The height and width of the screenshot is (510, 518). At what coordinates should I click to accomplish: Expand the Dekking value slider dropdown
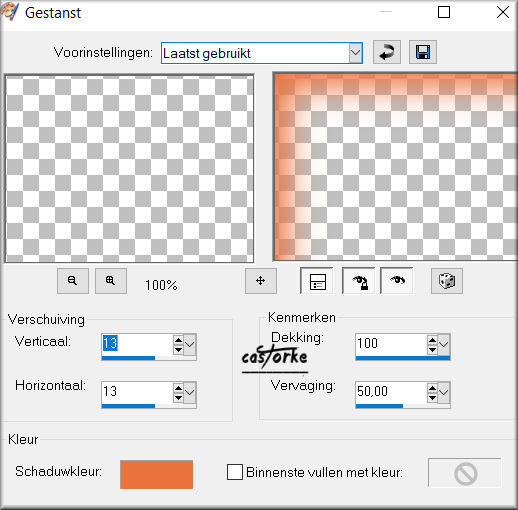click(x=444, y=344)
